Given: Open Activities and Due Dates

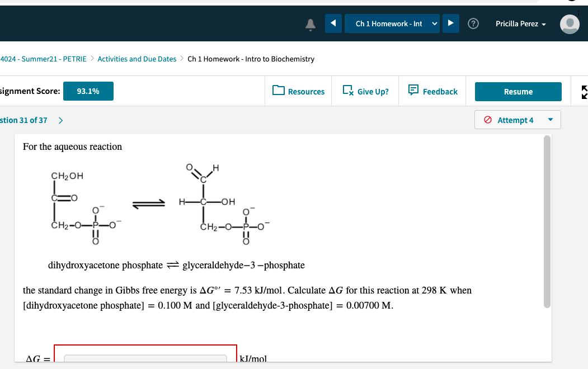Looking at the screenshot, I should point(137,58).
